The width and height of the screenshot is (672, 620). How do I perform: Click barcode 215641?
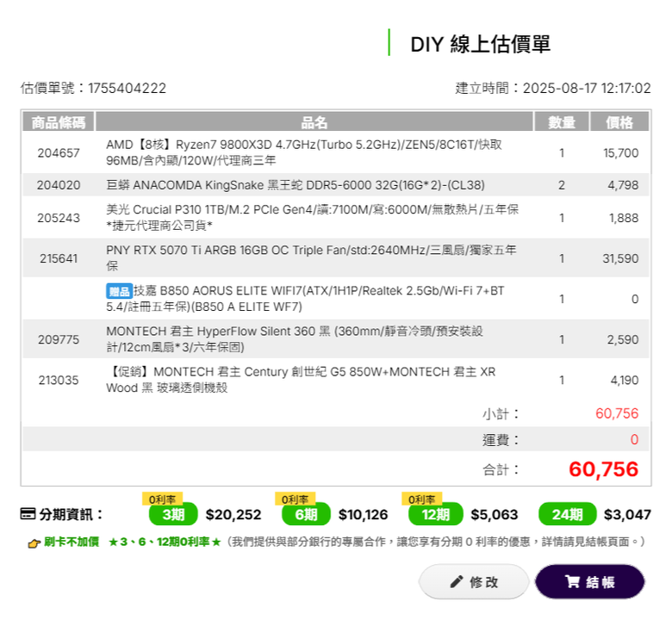coord(59,258)
